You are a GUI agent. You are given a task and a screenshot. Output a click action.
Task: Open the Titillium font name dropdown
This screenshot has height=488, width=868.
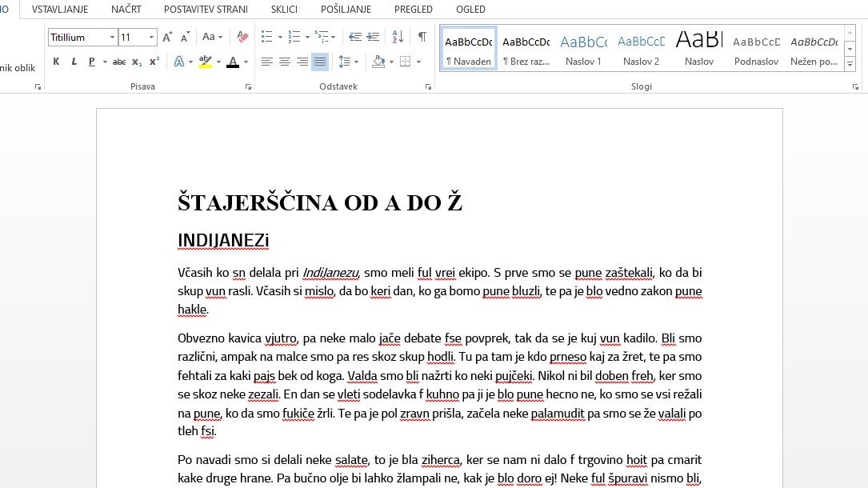pyautogui.click(x=112, y=38)
